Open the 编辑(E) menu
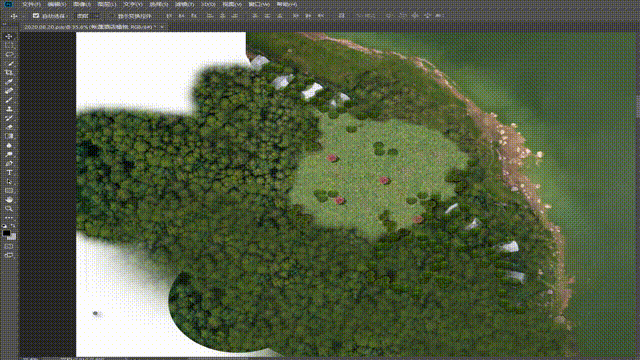 click(x=57, y=4)
